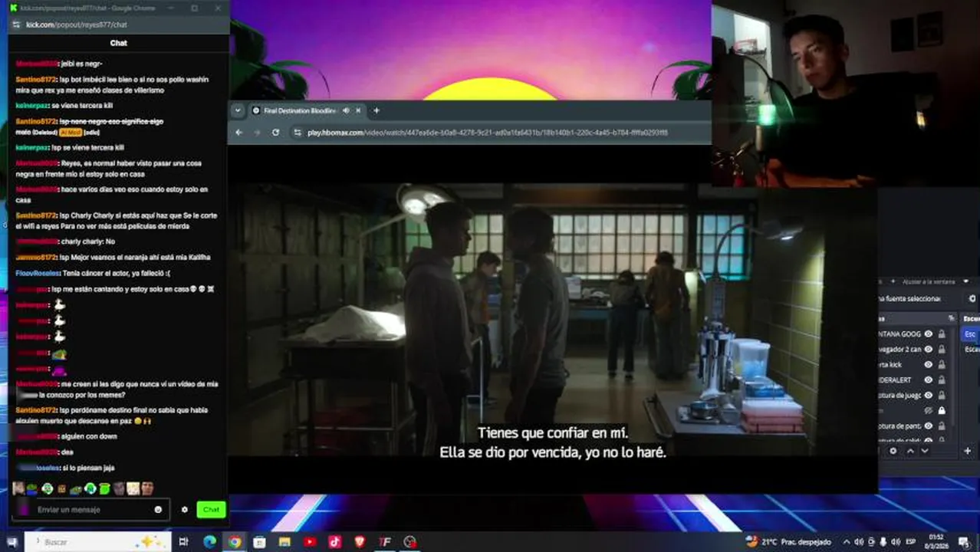The image size is (980, 552).
Task: Undock the OBS sources panel
Action: (952, 318)
